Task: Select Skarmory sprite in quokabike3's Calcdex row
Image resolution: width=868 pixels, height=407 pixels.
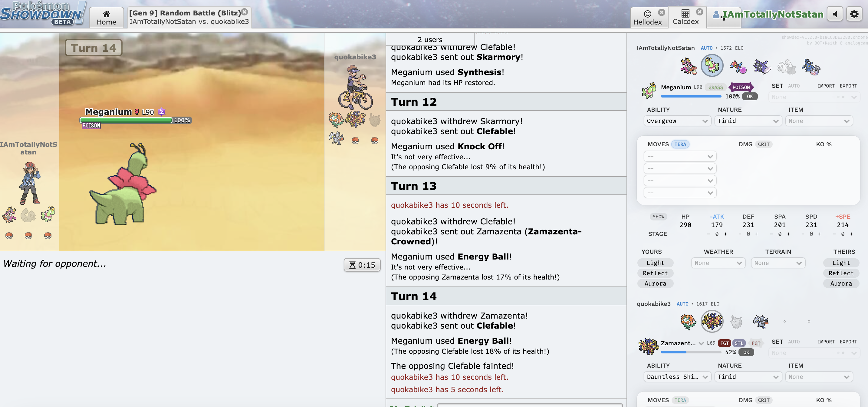Action: pyautogui.click(x=761, y=321)
